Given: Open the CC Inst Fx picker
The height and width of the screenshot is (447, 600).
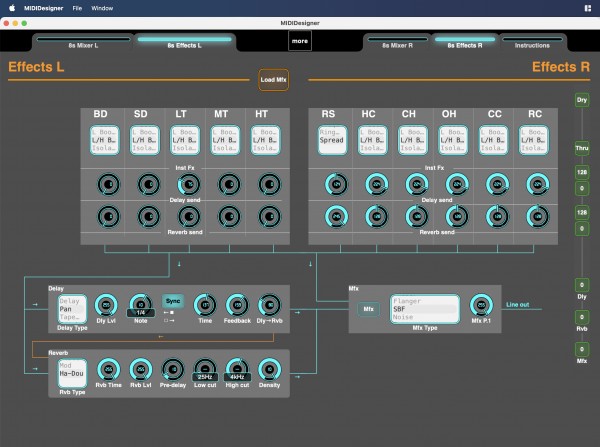Looking at the screenshot, I should coord(493,140).
